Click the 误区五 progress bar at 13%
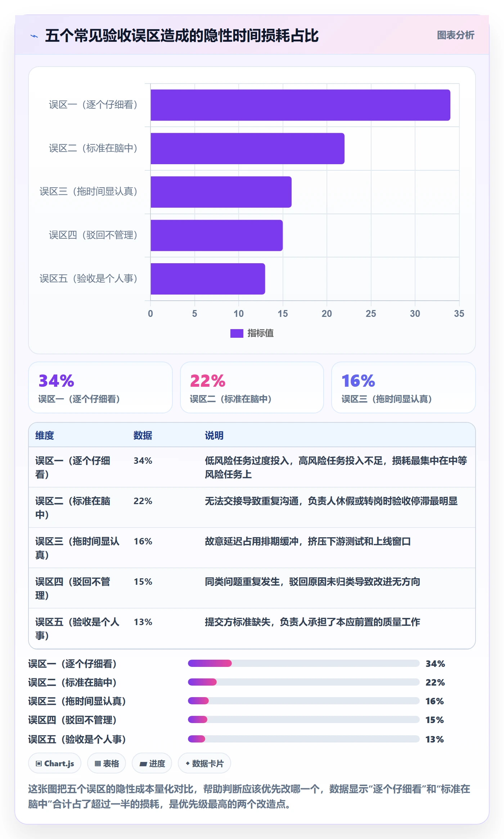The image size is (504, 839). (x=303, y=739)
